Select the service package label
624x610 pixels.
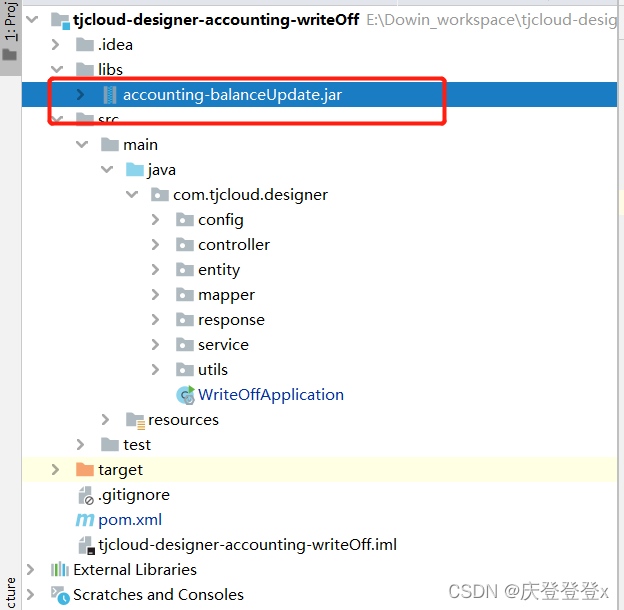[x=223, y=345]
